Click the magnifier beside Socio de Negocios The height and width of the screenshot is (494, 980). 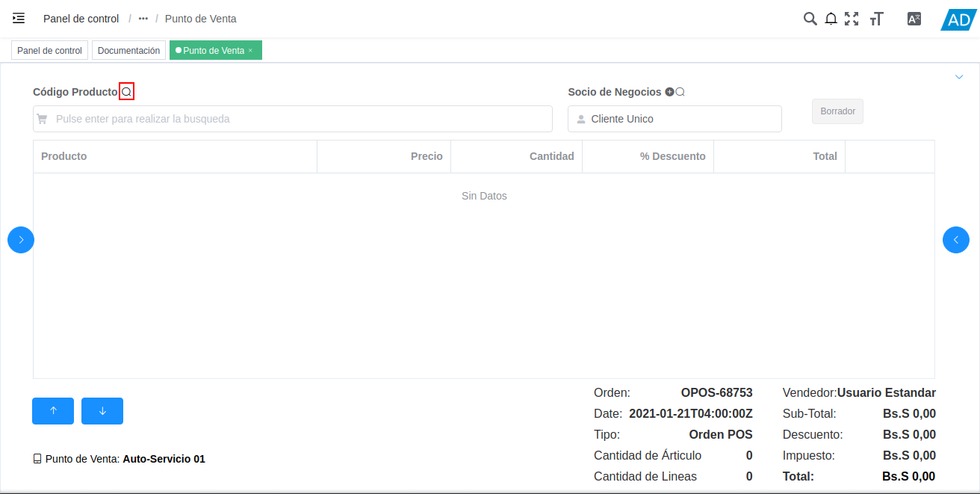(x=680, y=92)
